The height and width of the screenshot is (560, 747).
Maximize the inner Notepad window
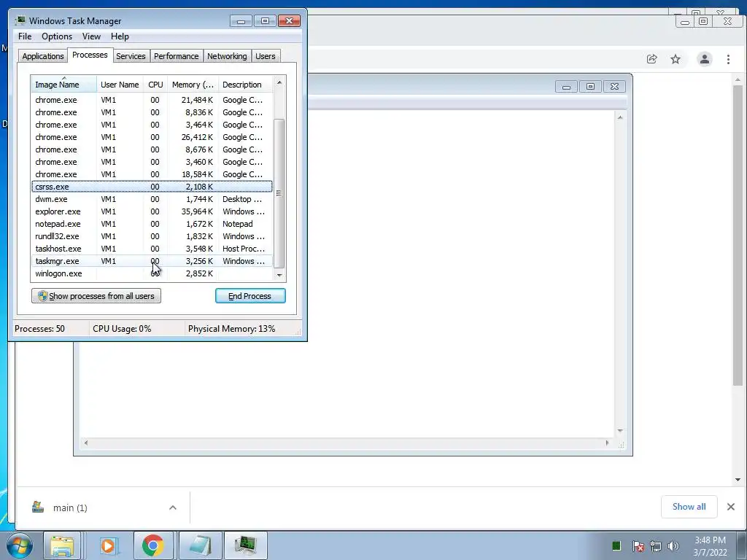pyautogui.click(x=590, y=86)
